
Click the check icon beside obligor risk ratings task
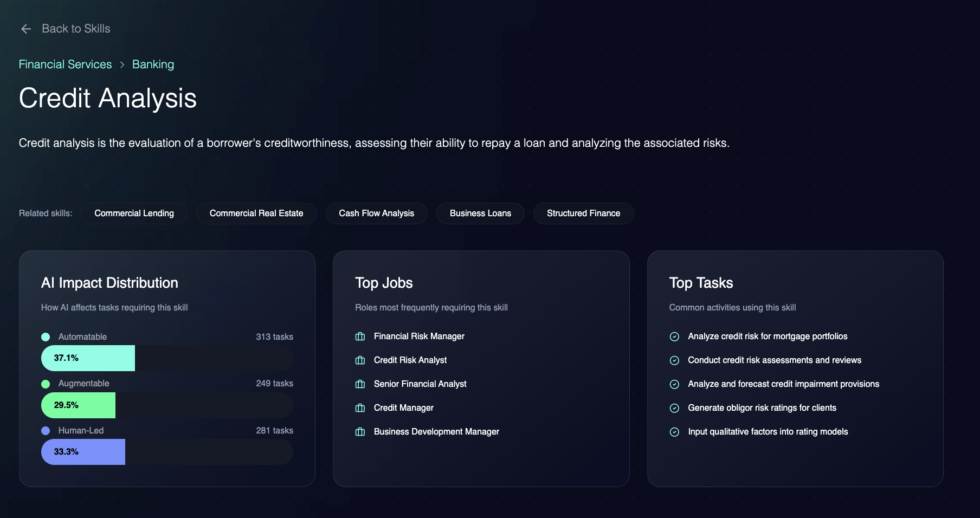pyautogui.click(x=674, y=408)
